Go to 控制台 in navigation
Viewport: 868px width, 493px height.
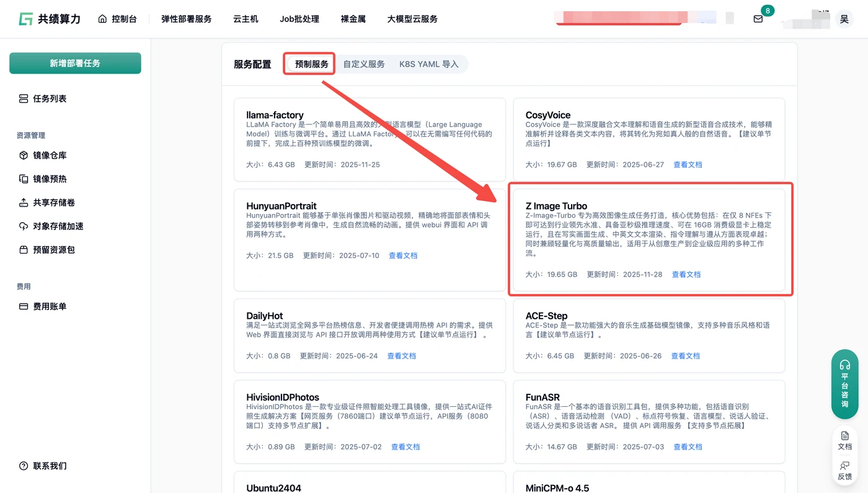click(117, 19)
